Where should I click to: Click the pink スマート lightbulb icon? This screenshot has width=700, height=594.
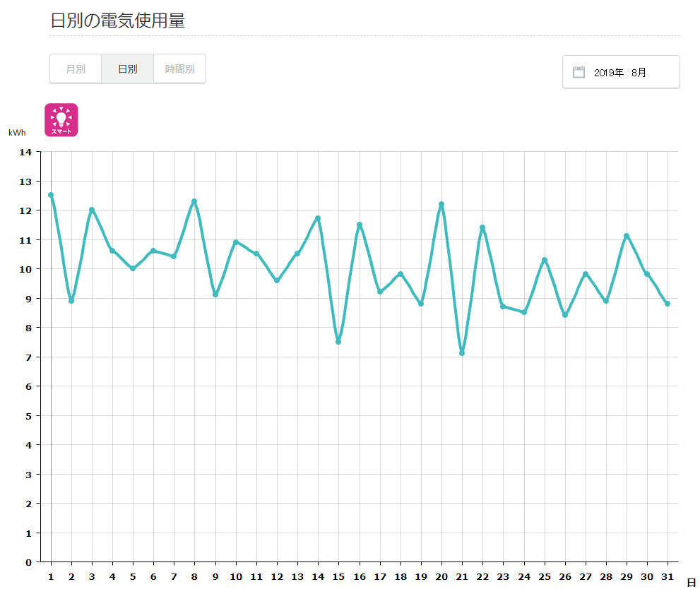[61, 120]
